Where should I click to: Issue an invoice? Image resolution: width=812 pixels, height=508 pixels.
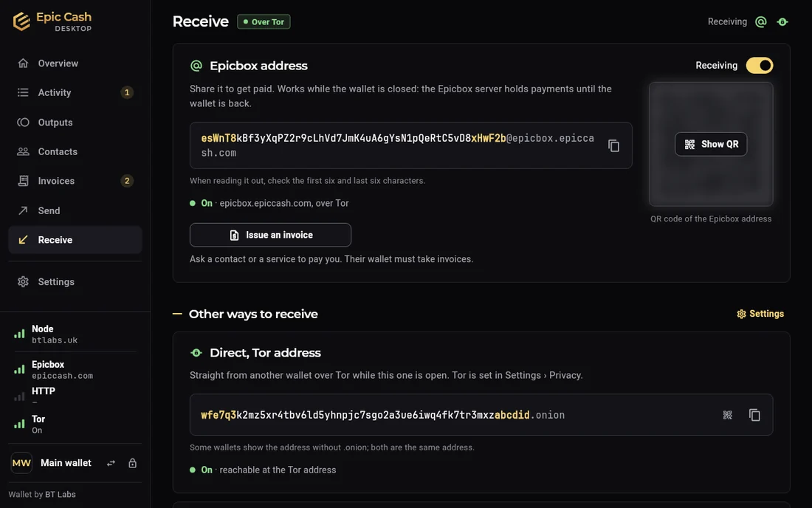(270, 235)
